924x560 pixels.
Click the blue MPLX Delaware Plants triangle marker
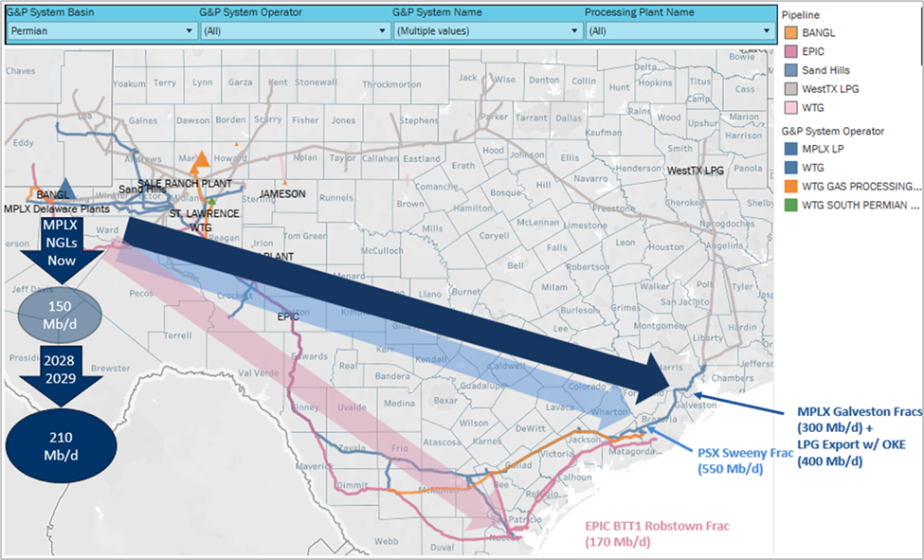65,189
